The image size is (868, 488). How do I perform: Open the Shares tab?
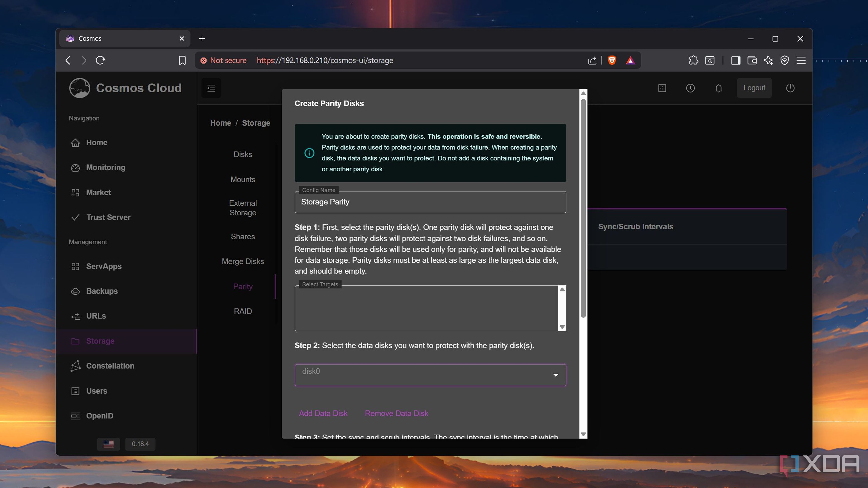point(243,236)
